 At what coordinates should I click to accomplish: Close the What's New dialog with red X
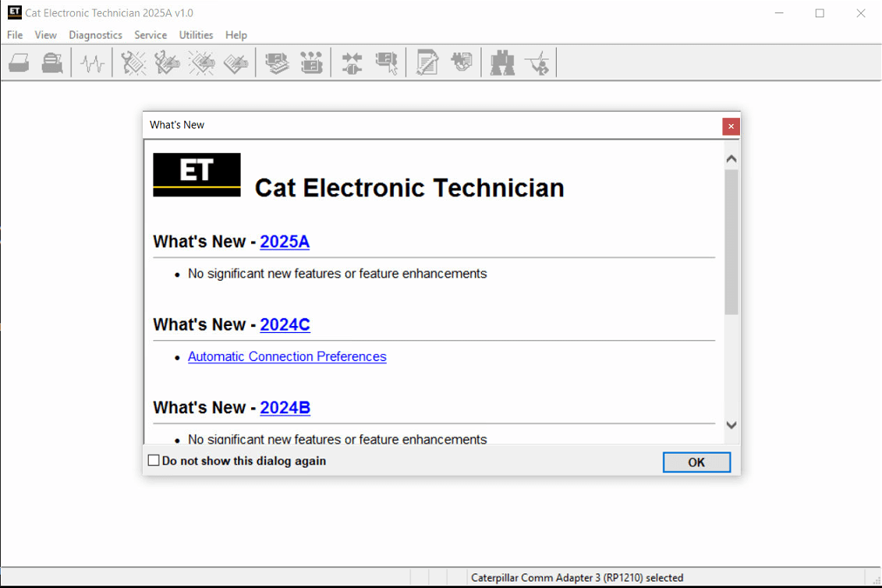pyautogui.click(x=731, y=126)
